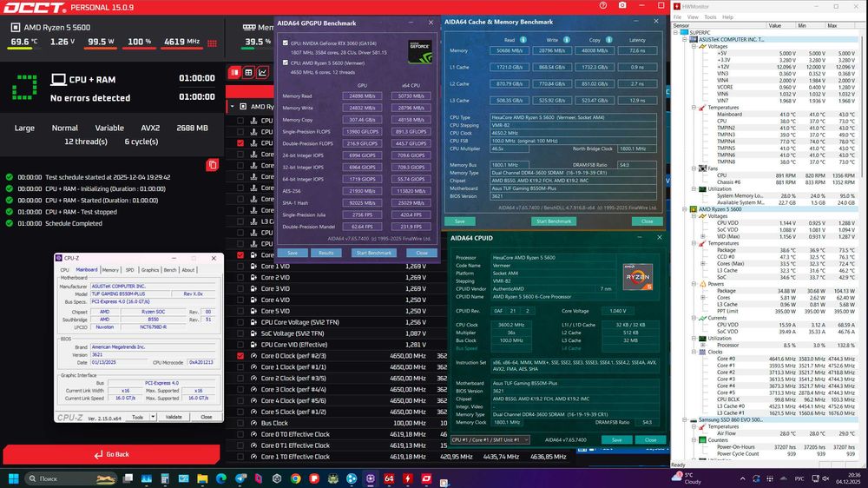868x488 pixels.
Task: Open Task View on the taskbar
Action: pos(128,478)
